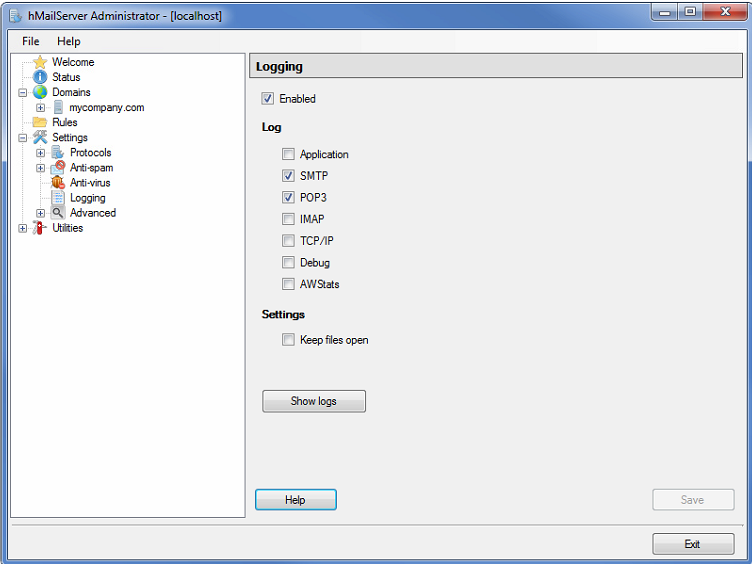Click the Advanced magnifier icon
The image size is (752, 564).
click(58, 212)
